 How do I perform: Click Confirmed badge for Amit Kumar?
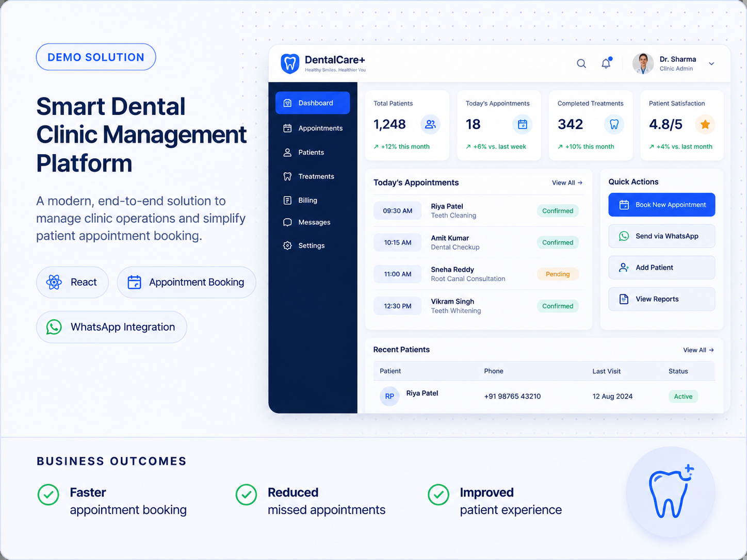pyautogui.click(x=558, y=242)
